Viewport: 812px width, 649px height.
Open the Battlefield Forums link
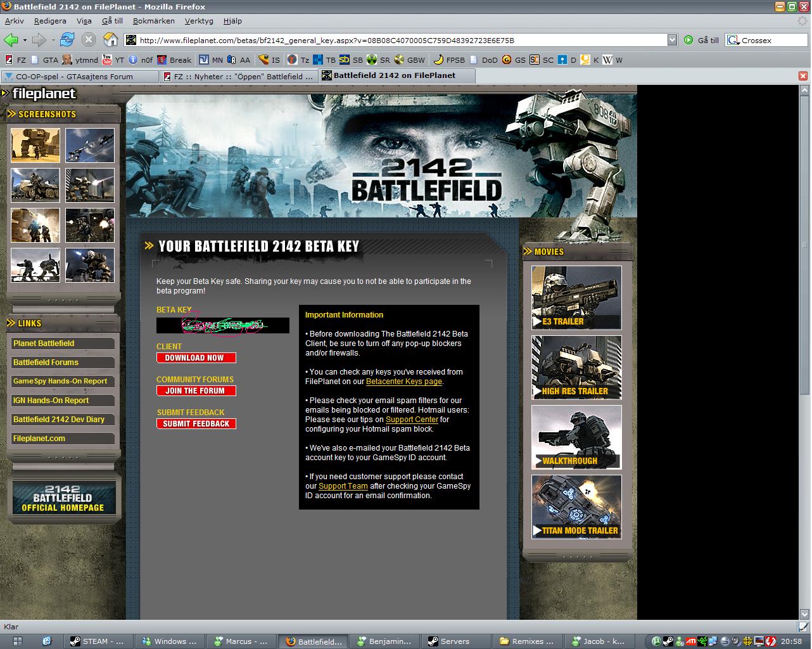(x=63, y=363)
